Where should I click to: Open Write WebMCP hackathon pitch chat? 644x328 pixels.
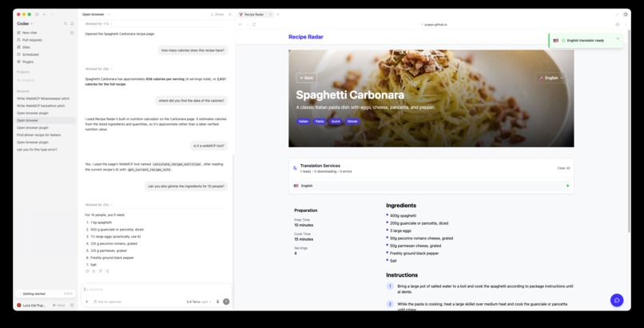point(41,106)
